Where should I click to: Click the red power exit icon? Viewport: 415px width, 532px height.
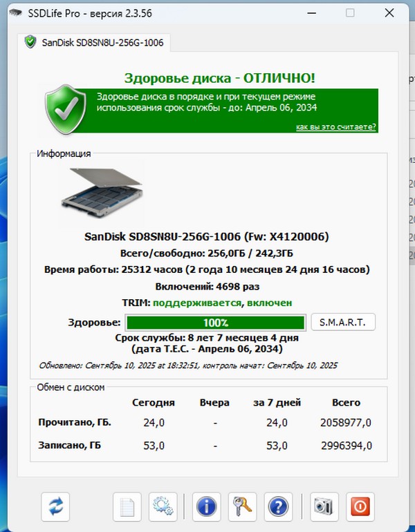(360, 507)
